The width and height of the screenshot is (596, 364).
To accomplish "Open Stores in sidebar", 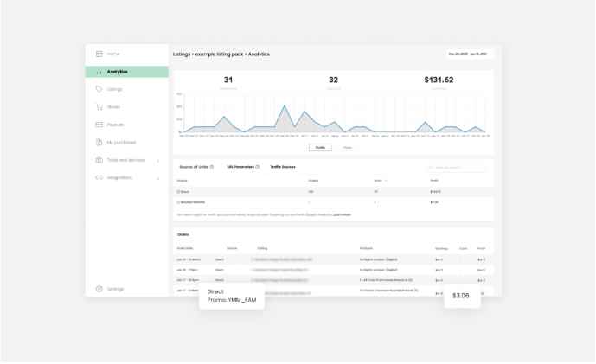I will pos(113,107).
